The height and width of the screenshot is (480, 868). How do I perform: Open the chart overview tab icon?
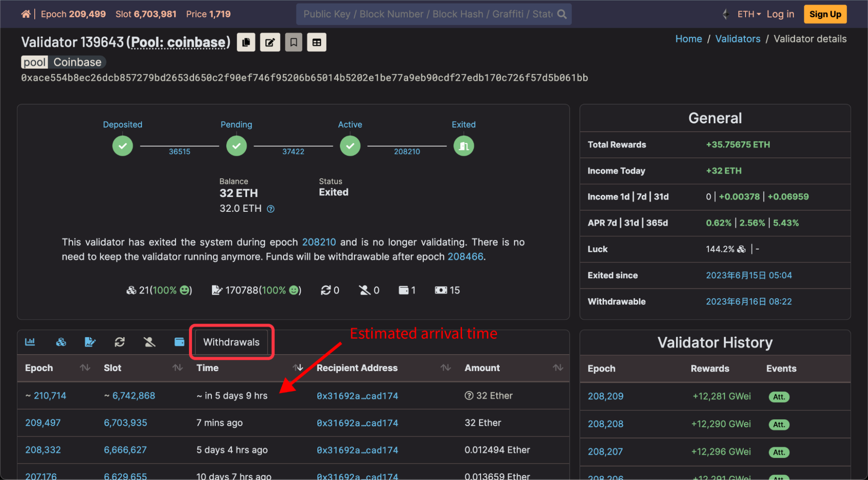[x=30, y=342]
